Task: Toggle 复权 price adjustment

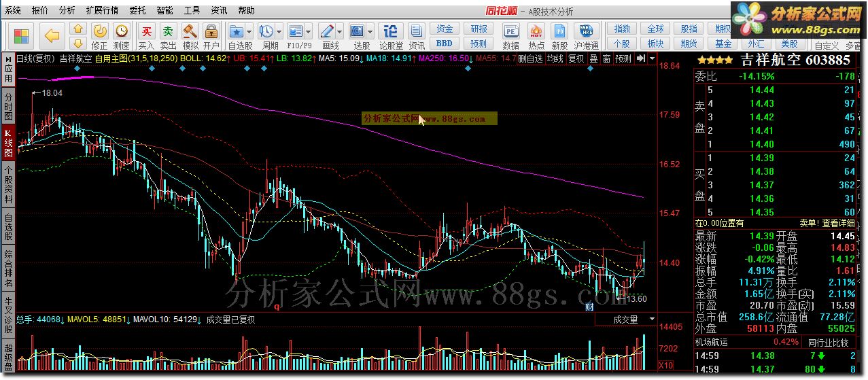Action: coord(576,58)
